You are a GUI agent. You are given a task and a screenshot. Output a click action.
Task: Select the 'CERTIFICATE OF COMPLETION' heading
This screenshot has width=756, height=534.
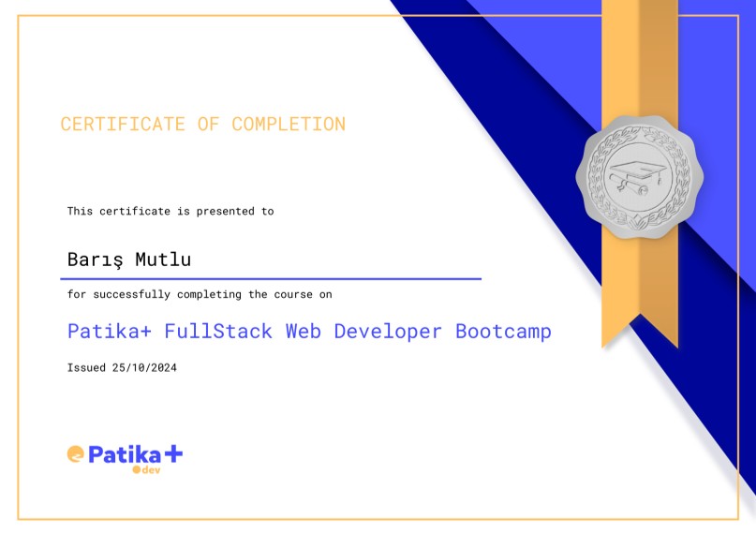click(x=203, y=125)
